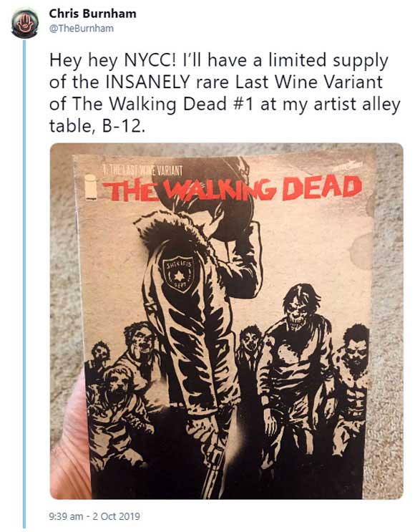The width and height of the screenshot is (415, 532).
Task: Click the thumb holding the comic
Action: [x=69, y=437]
